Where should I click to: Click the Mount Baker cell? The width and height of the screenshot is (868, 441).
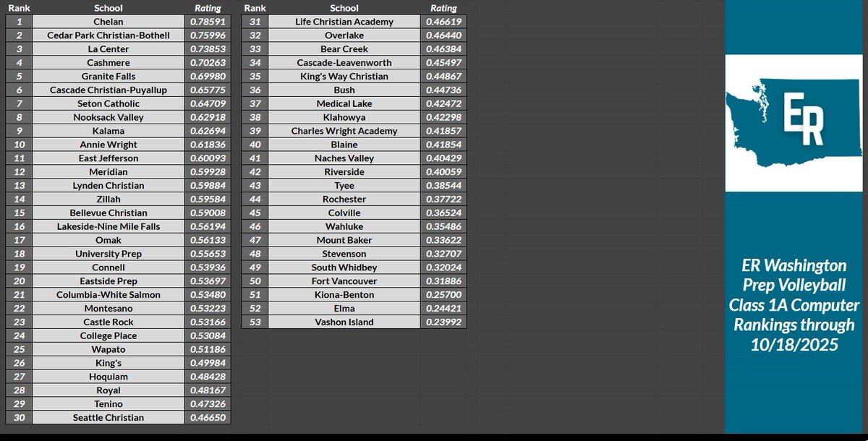[344, 241]
